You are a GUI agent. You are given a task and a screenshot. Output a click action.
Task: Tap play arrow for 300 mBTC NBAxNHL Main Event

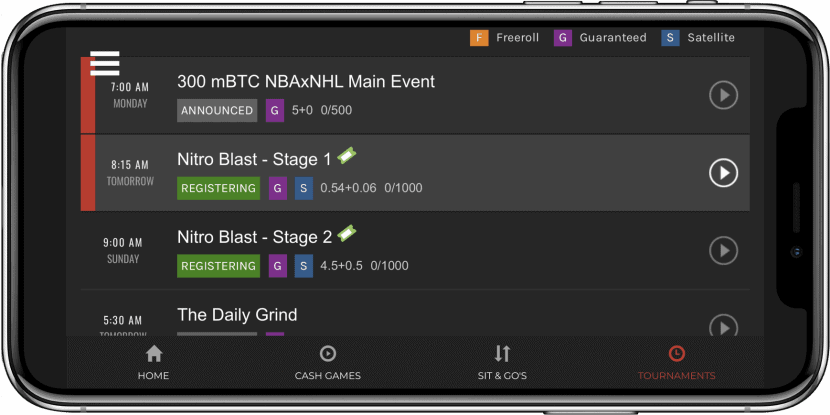coord(723,95)
